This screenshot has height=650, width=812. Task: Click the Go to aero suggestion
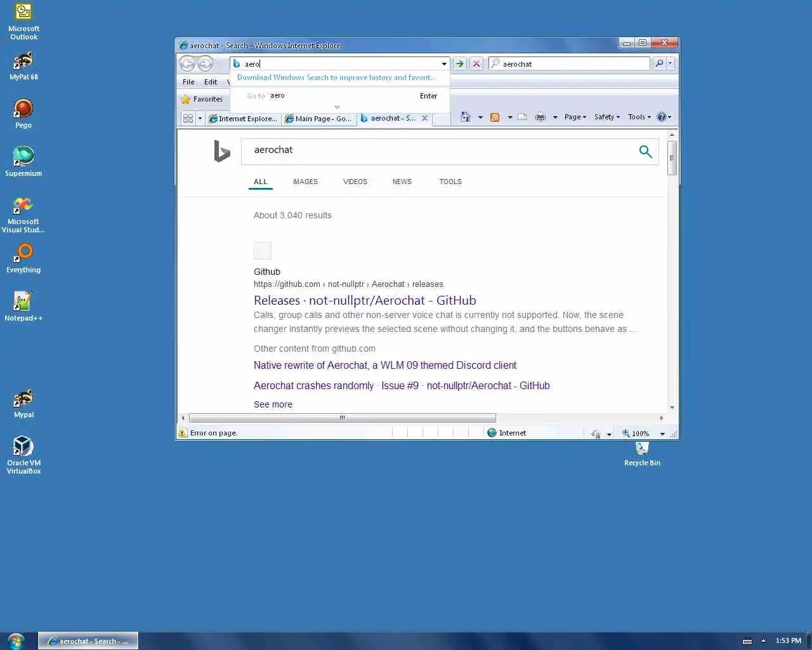[340, 96]
